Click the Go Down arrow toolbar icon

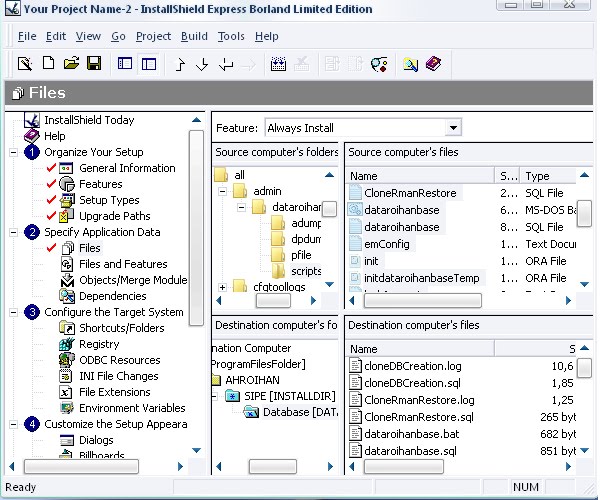(202, 64)
